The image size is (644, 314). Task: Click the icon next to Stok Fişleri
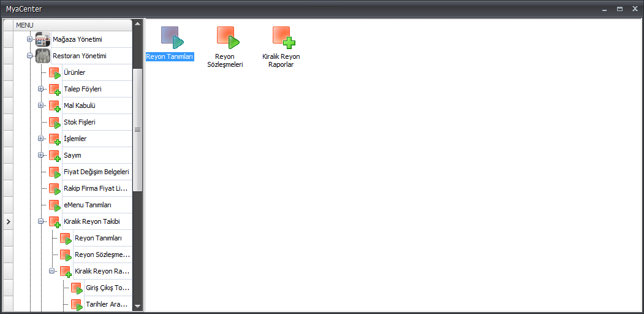[55, 123]
